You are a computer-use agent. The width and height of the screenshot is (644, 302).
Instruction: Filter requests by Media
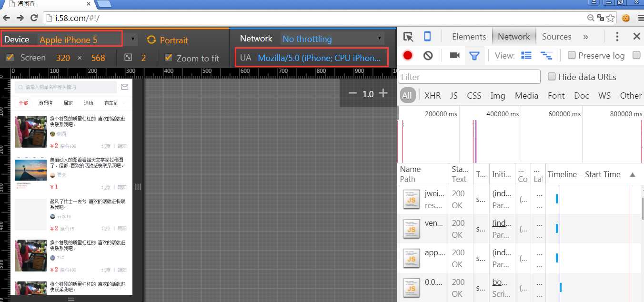tap(526, 95)
